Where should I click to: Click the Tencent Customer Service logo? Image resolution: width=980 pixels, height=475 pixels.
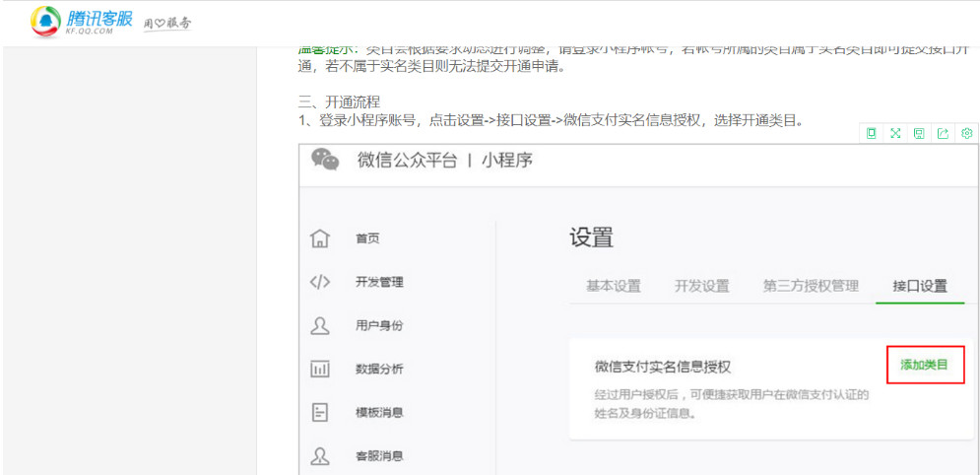(82, 22)
